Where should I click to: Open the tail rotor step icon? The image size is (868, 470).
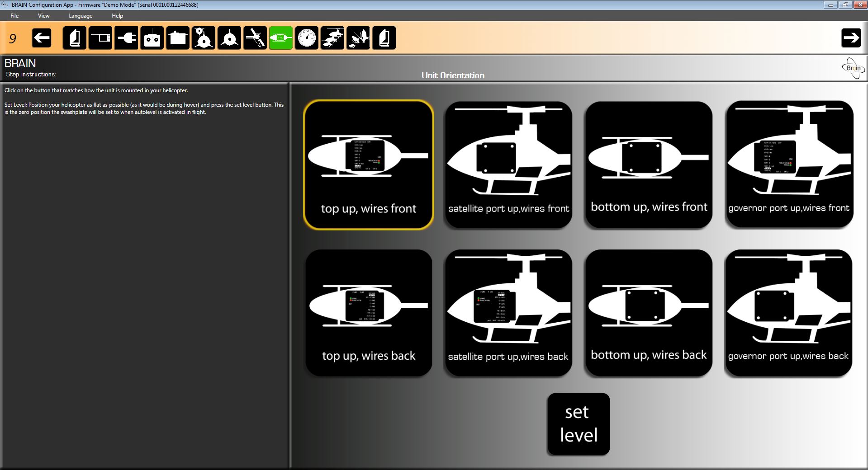(255, 38)
